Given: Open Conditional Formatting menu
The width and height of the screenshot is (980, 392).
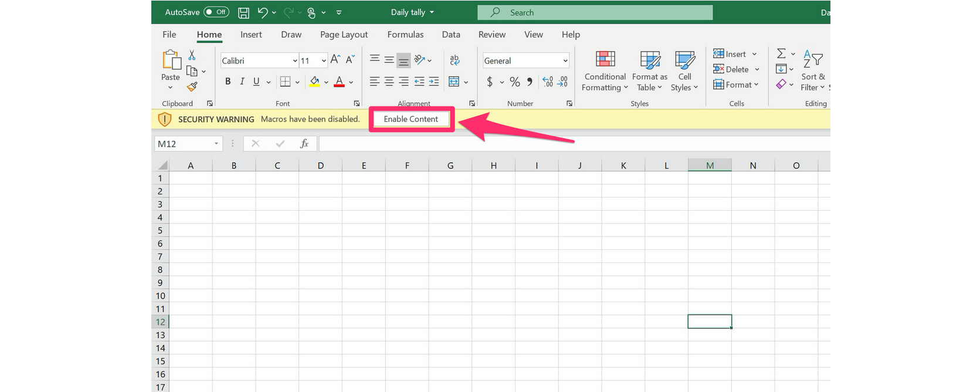Looking at the screenshot, I should coord(605,71).
